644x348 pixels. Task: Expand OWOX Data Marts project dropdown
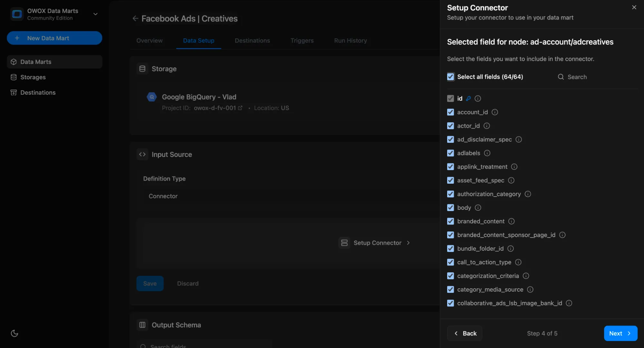(x=95, y=14)
